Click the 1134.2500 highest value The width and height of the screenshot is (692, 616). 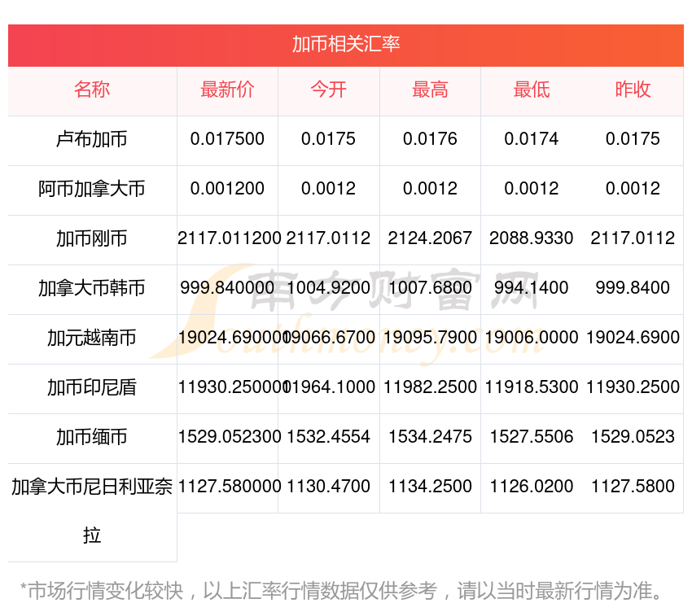pos(430,487)
